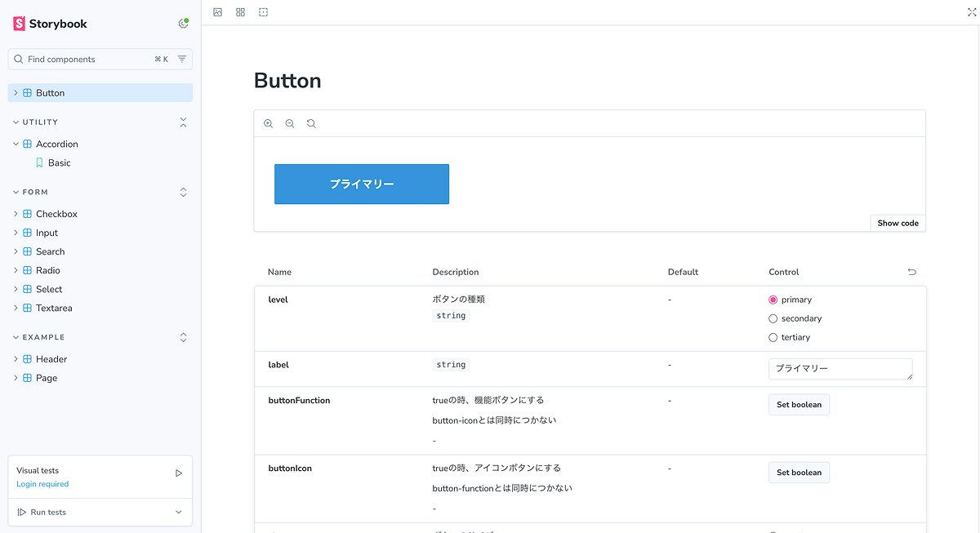Enter full screen mode

point(972,12)
